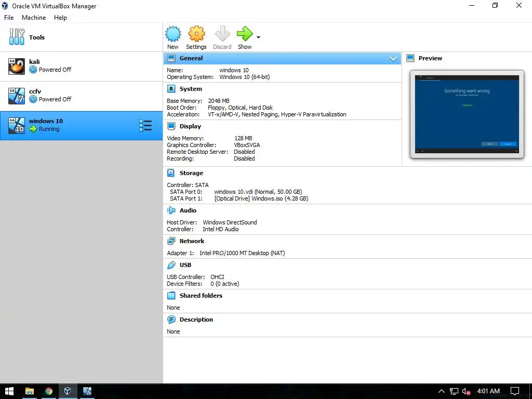
Task: Click Remote Desktop Server Disabled value
Action: 244,152
